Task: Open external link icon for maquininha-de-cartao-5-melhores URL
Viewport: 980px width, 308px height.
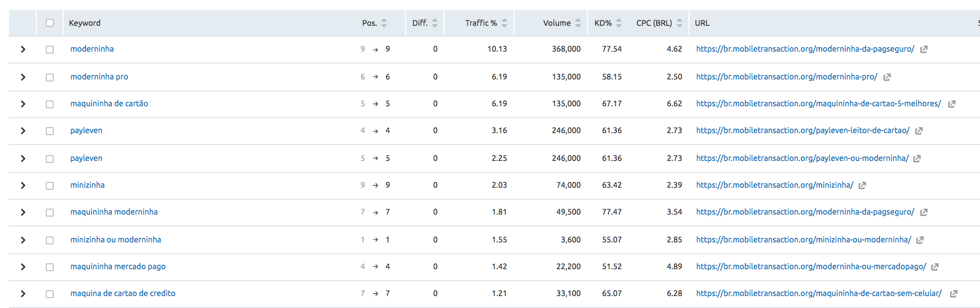Action: [951, 104]
